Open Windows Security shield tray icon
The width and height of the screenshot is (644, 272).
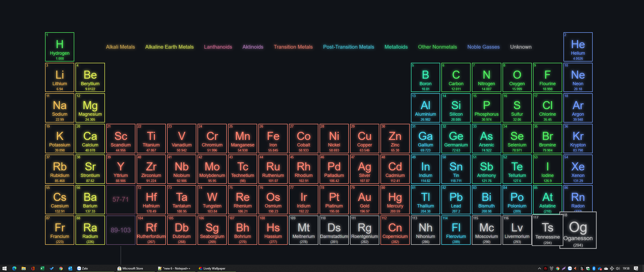pyautogui.click(x=588, y=268)
